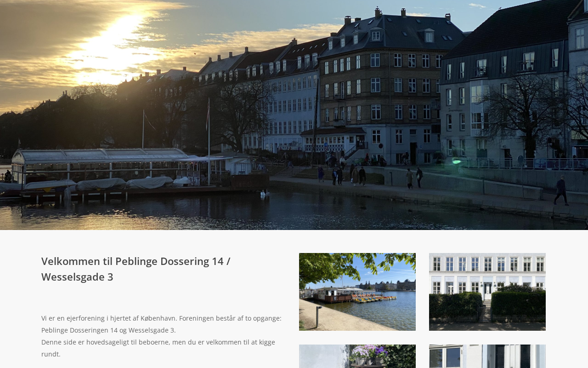Screen dimensions: 588x368
Task: Open the lake and pedal boats photo thumbnail
Action: (x=357, y=292)
